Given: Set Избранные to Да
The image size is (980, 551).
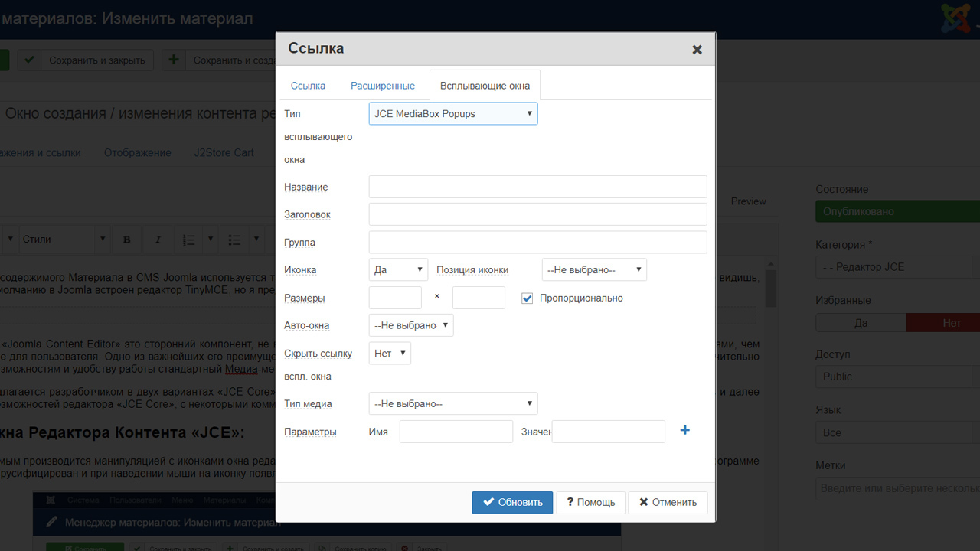Looking at the screenshot, I should pos(861,323).
